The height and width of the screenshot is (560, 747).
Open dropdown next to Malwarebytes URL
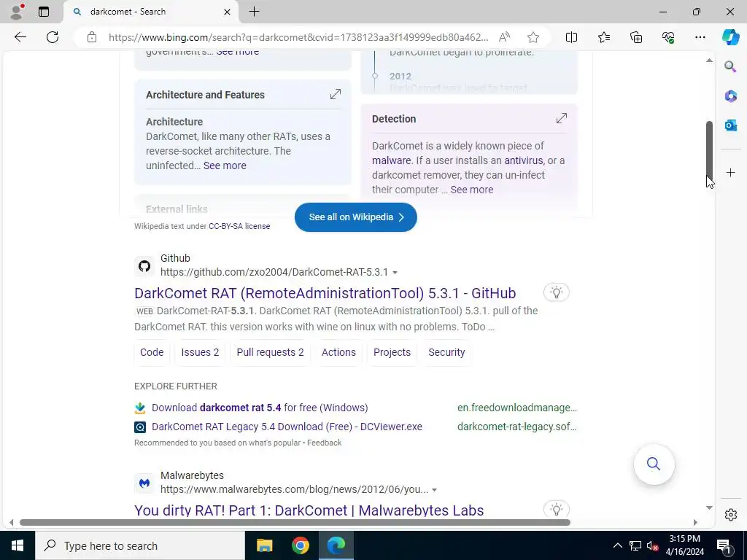[435, 489]
